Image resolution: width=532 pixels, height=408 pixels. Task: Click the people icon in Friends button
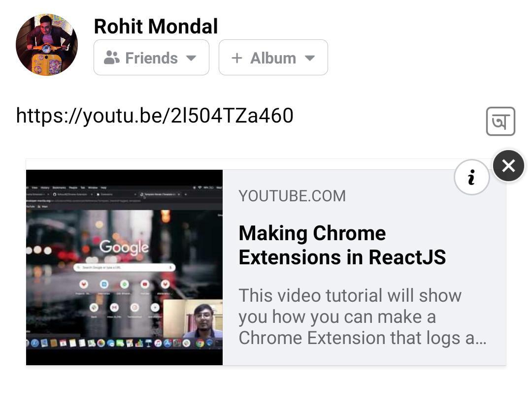[x=112, y=58]
